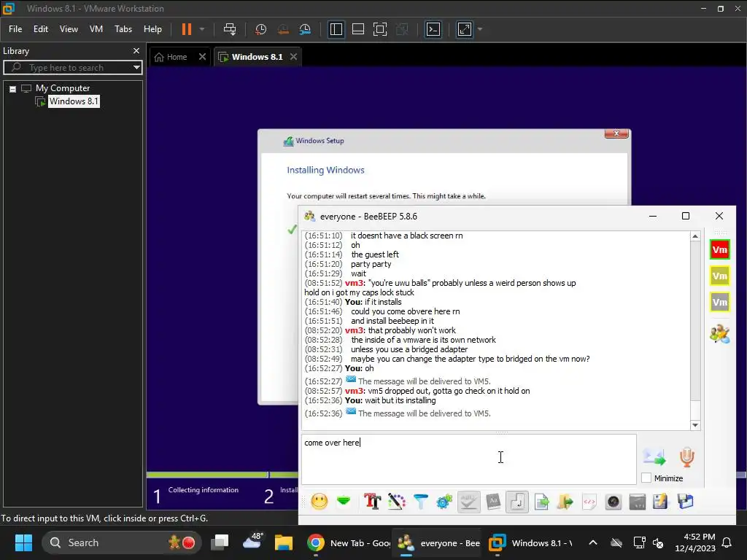Toggle spell checking ABC checkmark icon
Image resolution: width=747 pixels, height=560 pixels.
pyautogui.click(x=469, y=502)
